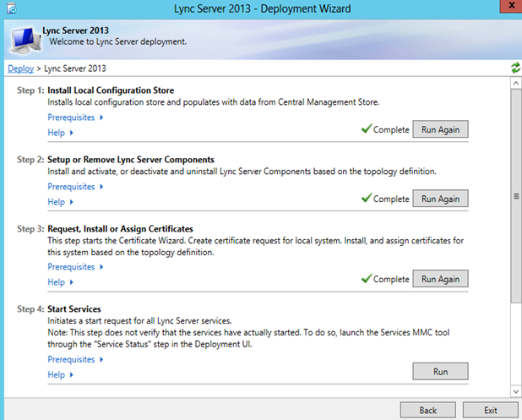Image resolution: width=522 pixels, height=420 pixels.
Task: Click the 'Request, Install or Assign Certificates' heading
Action: click(120, 229)
